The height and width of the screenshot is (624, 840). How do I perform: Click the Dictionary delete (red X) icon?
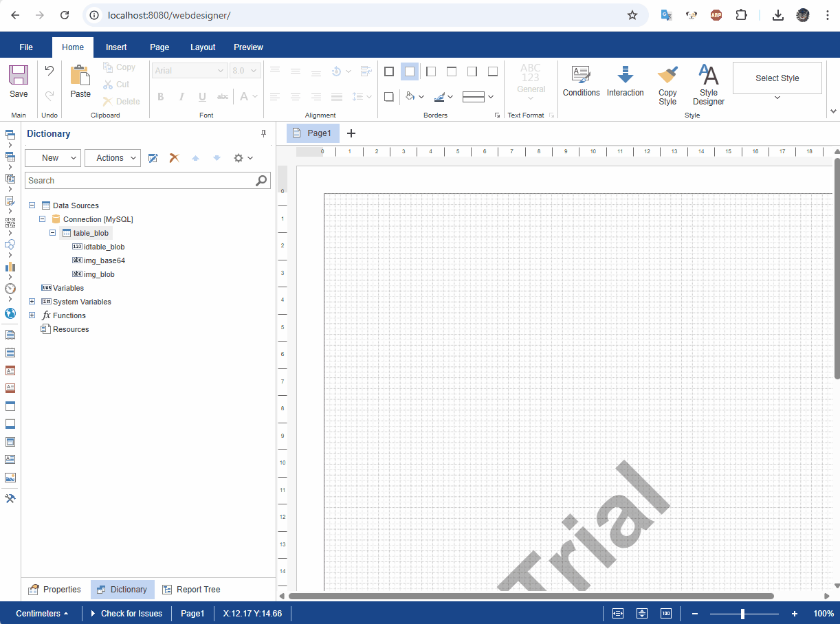coord(175,158)
